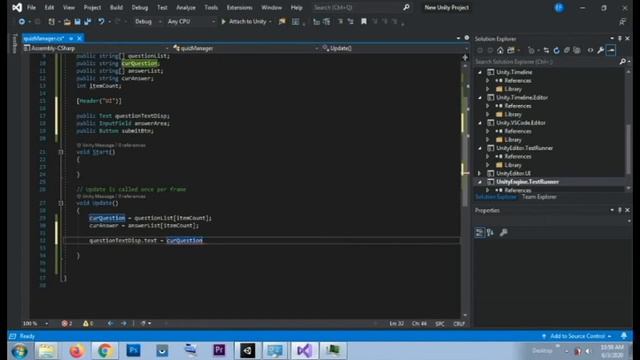640x360 pixels.
Task: Click the Windows Start button
Action: click(x=19, y=351)
